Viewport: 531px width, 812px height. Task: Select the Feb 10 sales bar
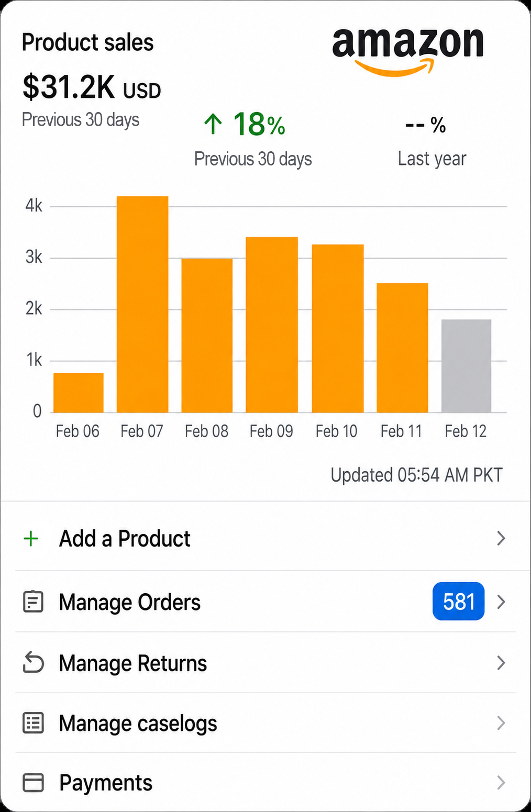point(338,328)
